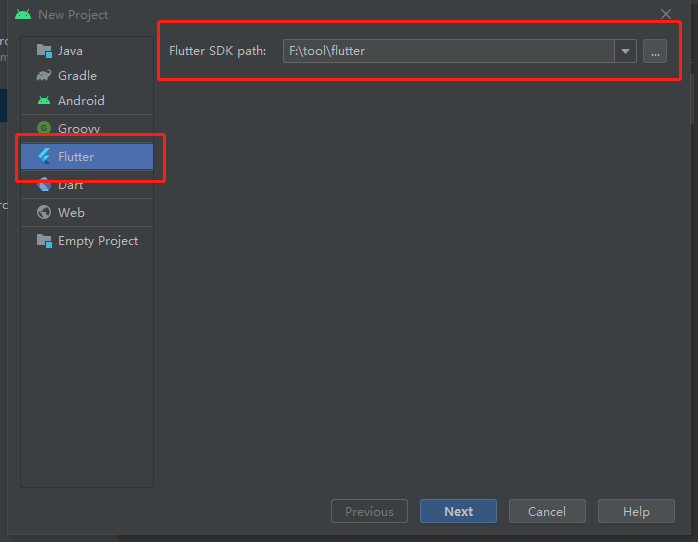
Task: Choose the Web project type
Action: tap(87, 212)
